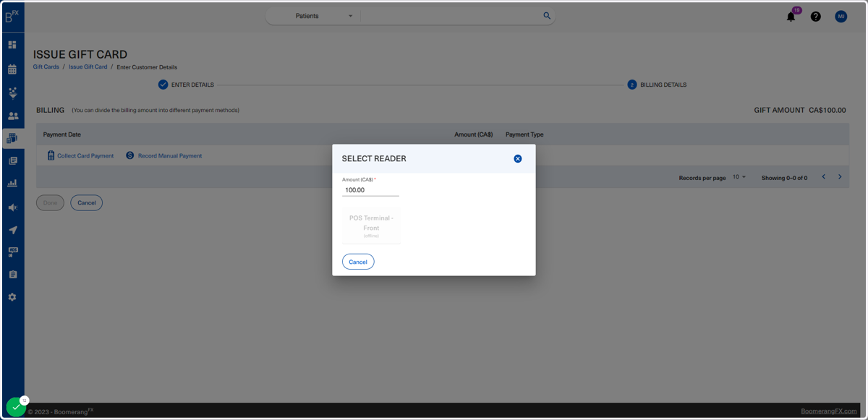Open the Gift Cards breadcrumb link

tap(46, 67)
